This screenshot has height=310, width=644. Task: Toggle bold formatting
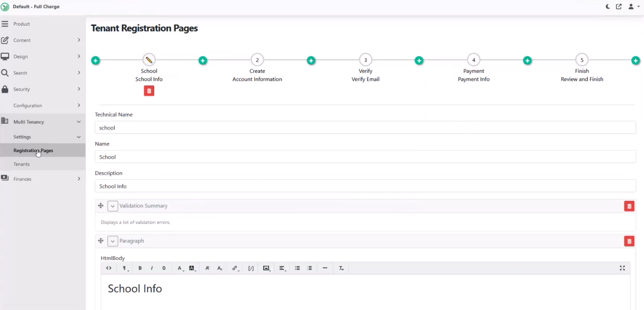coord(140,268)
